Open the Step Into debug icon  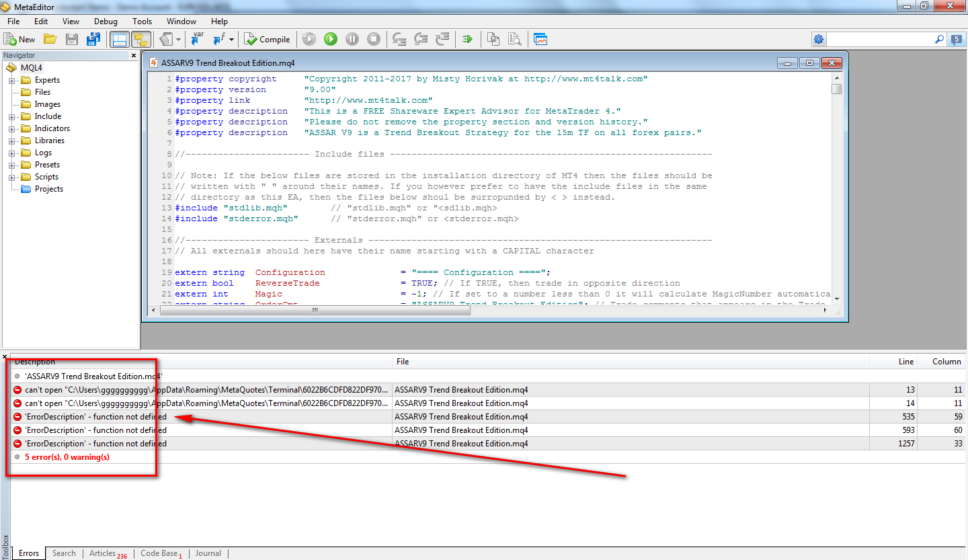click(x=399, y=39)
